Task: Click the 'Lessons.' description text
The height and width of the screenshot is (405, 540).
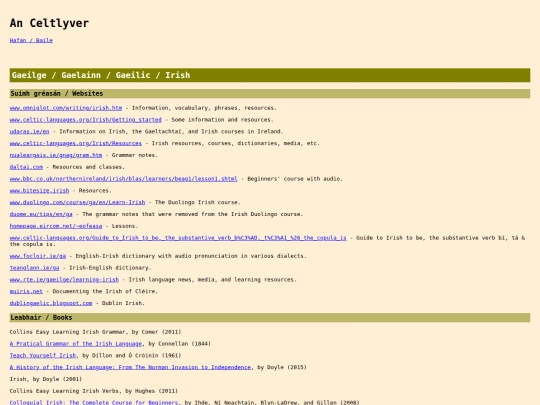Action: (125, 226)
